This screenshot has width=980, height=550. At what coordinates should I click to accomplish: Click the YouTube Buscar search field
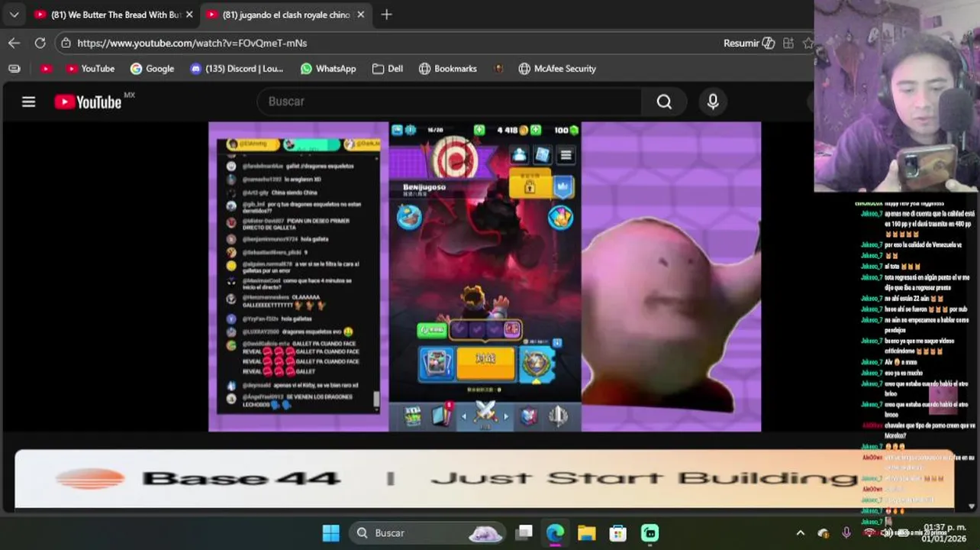(x=450, y=102)
